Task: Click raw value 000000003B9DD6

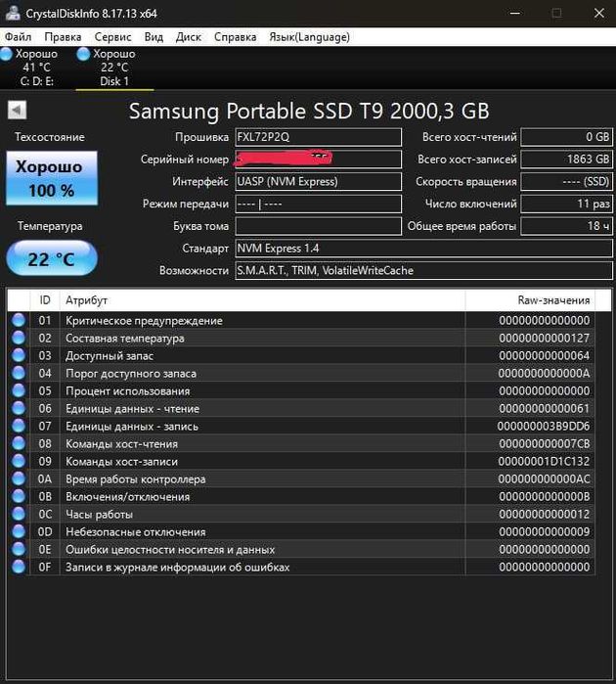Action: click(x=544, y=427)
